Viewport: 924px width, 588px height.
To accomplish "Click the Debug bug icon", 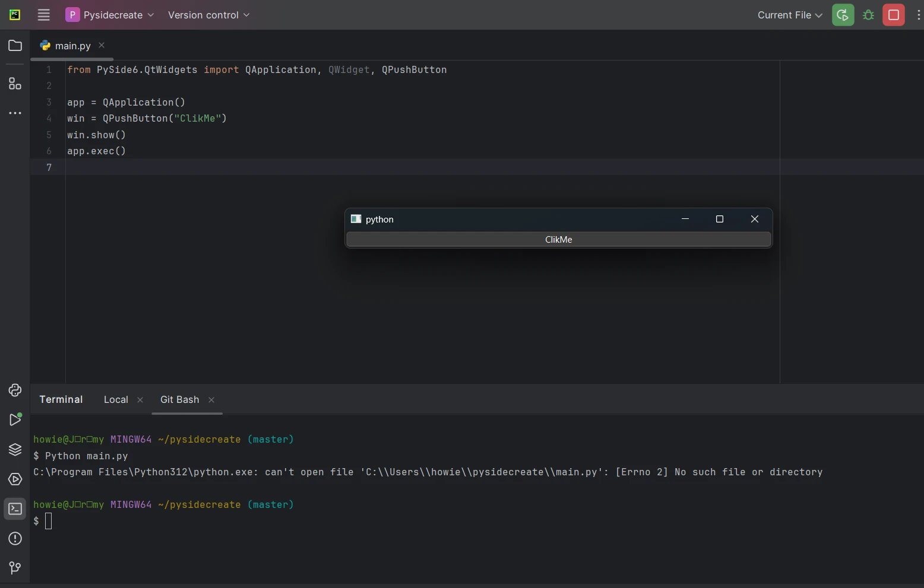I will point(868,15).
